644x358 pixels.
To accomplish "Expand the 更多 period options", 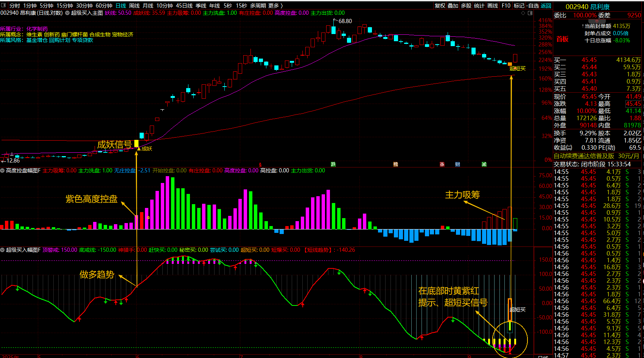I will (275, 6).
